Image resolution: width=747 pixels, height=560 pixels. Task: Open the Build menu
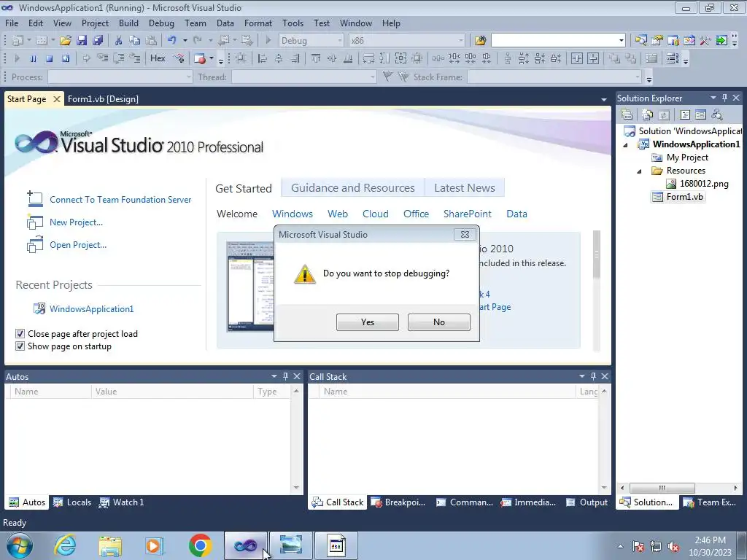point(128,23)
